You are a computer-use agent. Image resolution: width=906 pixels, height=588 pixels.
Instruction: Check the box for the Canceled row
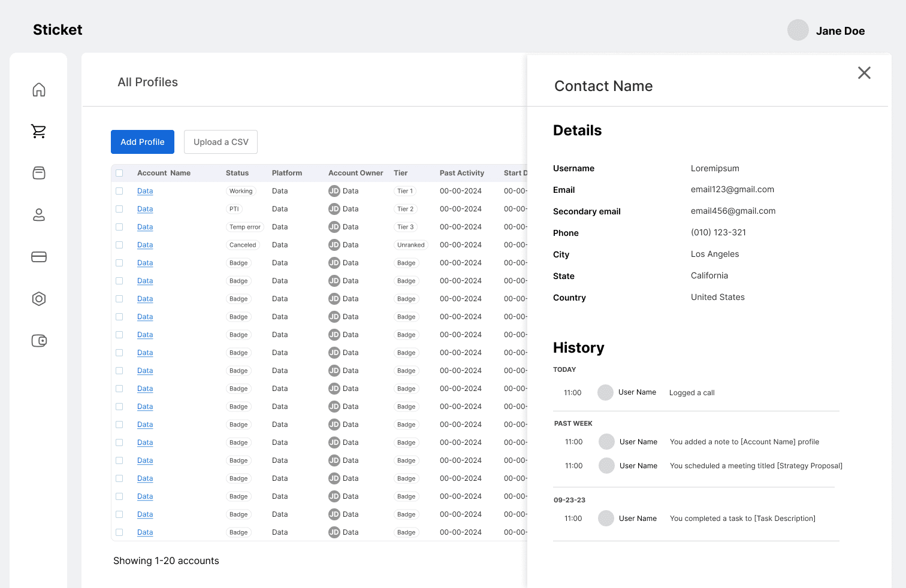click(119, 245)
